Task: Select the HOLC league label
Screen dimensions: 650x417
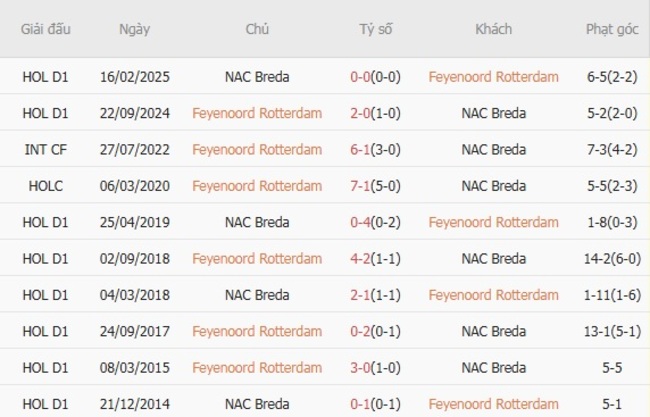Action: pos(46,186)
